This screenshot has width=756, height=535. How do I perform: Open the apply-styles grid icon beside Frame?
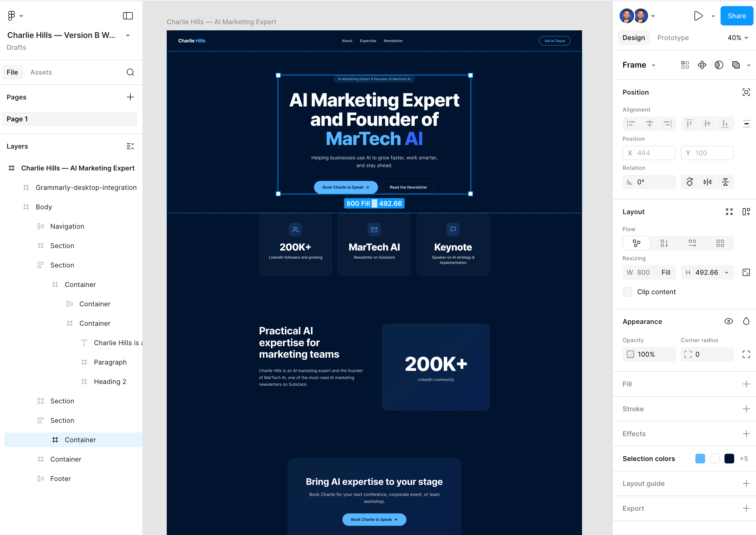tap(685, 65)
